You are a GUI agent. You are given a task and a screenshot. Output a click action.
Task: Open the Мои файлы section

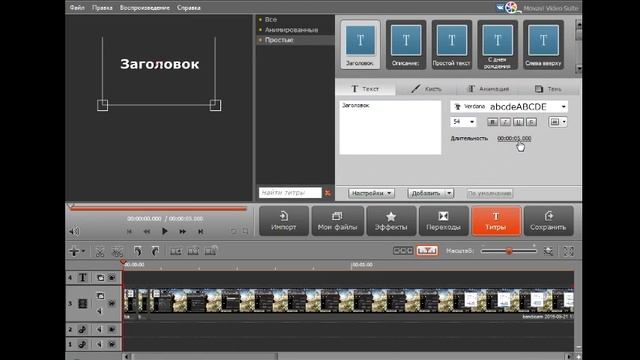coord(338,221)
